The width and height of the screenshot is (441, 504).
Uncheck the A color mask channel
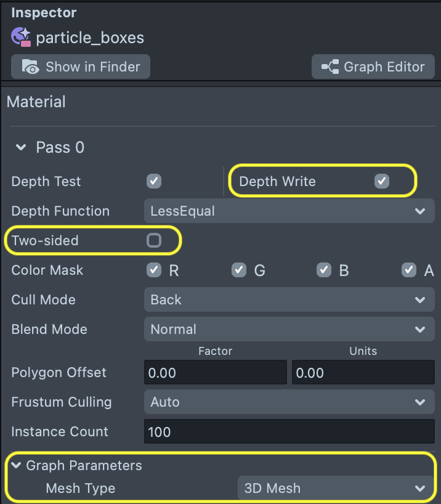(x=408, y=270)
